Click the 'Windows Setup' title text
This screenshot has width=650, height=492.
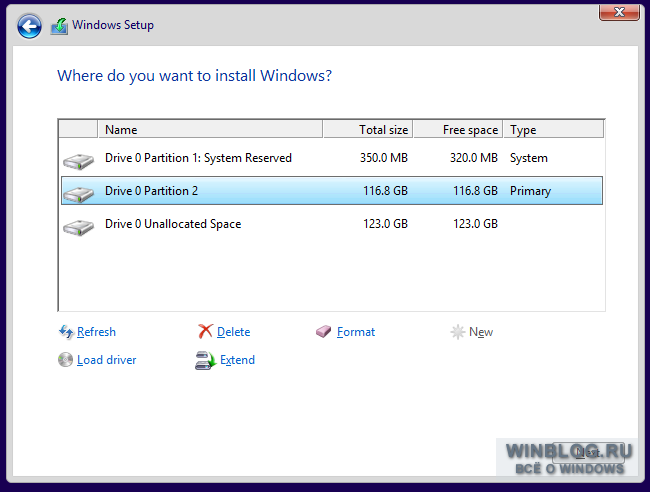113,25
